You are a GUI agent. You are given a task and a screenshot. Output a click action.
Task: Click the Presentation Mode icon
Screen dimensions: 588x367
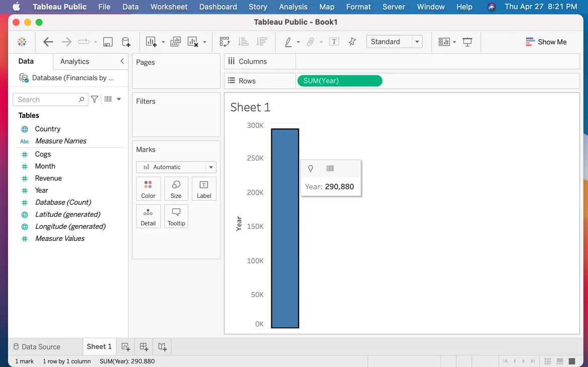coord(467,42)
